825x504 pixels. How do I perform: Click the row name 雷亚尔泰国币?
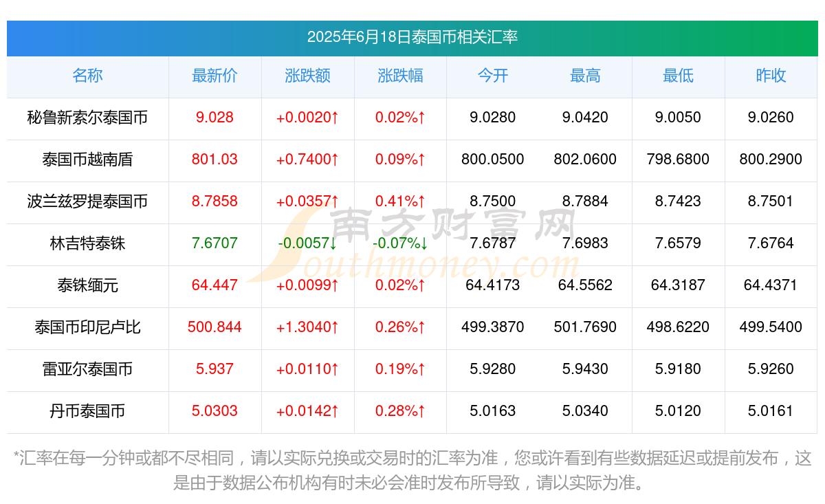pyautogui.click(x=87, y=369)
